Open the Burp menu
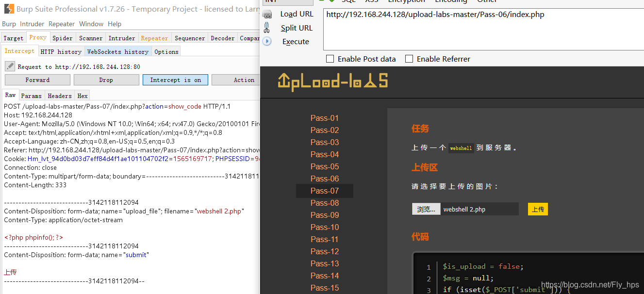The image size is (644, 294). click(x=9, y=24)
